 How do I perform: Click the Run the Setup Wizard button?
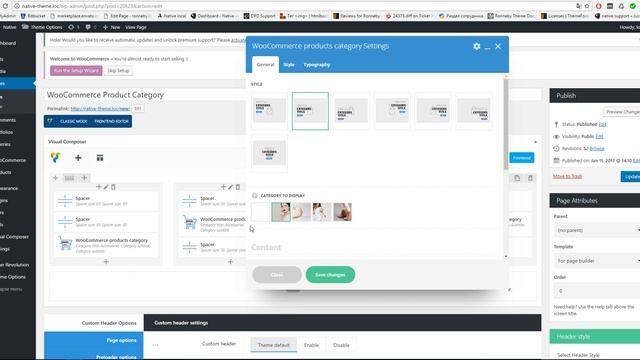76,71
